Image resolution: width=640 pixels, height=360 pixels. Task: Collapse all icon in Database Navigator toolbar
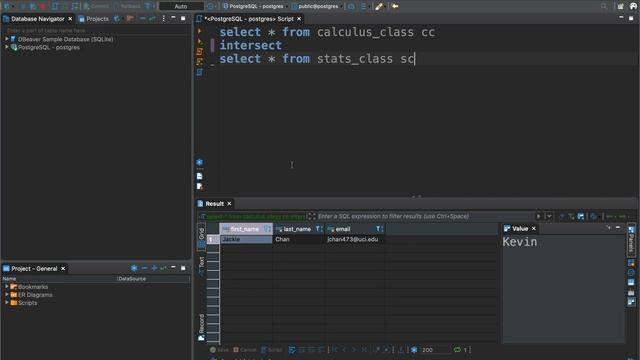tap(142, 18)
